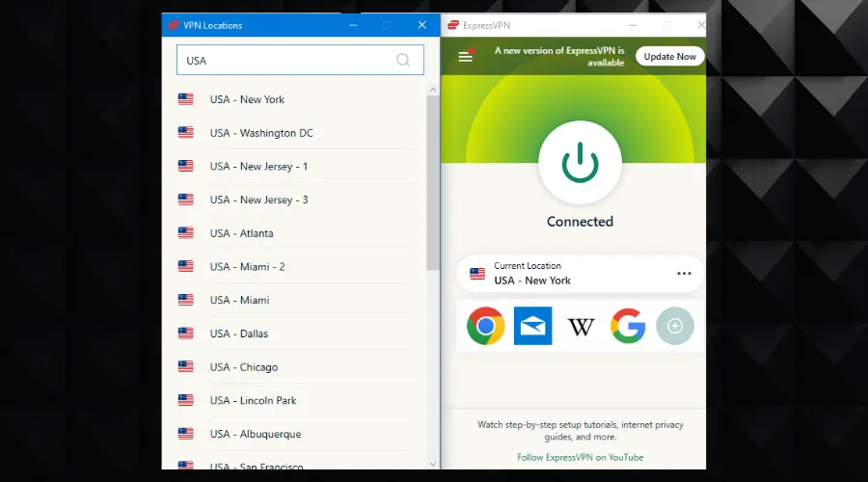The width and height of the screenshot is (868, 482).
Task: Close the VPN Locations window
Action: pos(421,25)
